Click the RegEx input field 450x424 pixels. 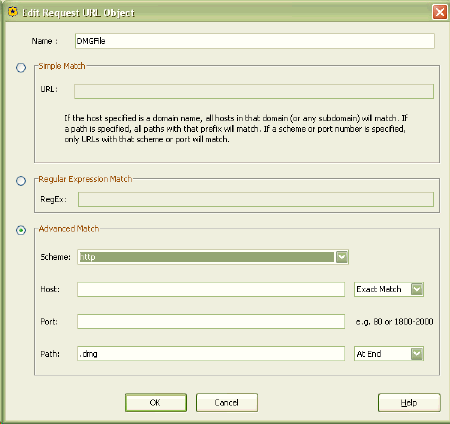(x=256, y=199)
